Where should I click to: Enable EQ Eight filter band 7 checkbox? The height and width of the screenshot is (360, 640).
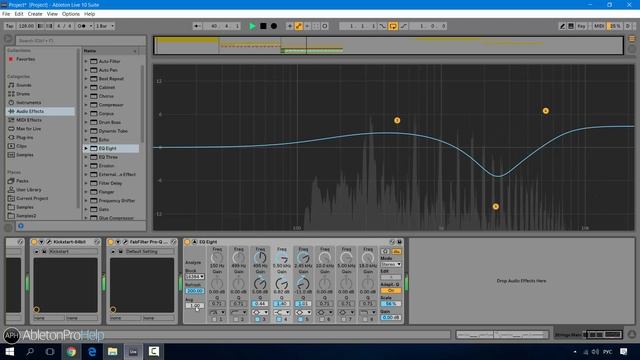344,319
